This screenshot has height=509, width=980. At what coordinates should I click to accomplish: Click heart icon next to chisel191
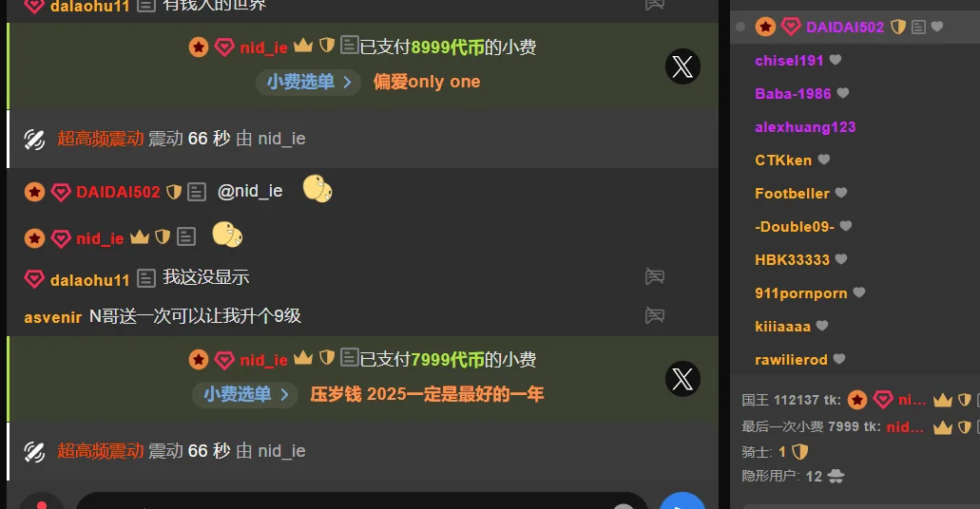[835, 60]
